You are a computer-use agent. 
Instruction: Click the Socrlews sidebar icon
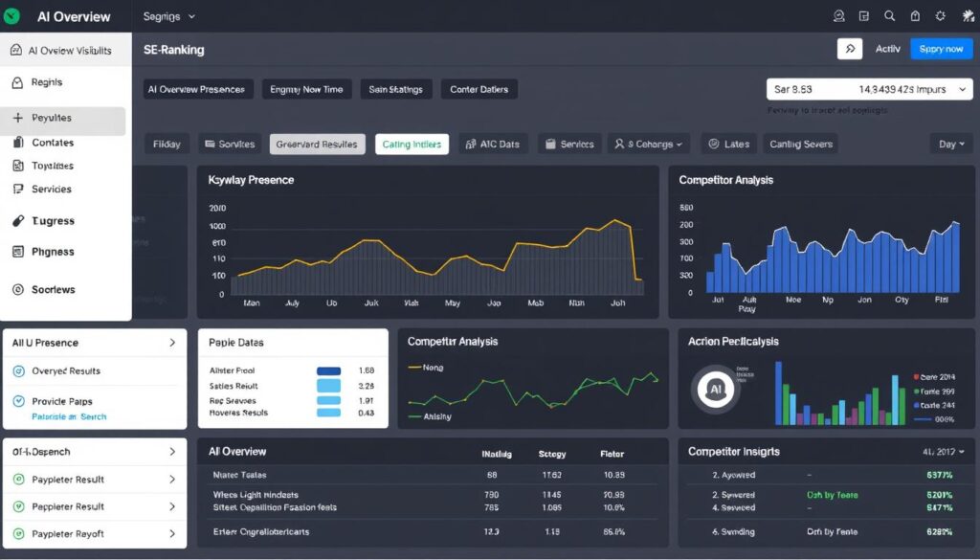pos(18,289)
